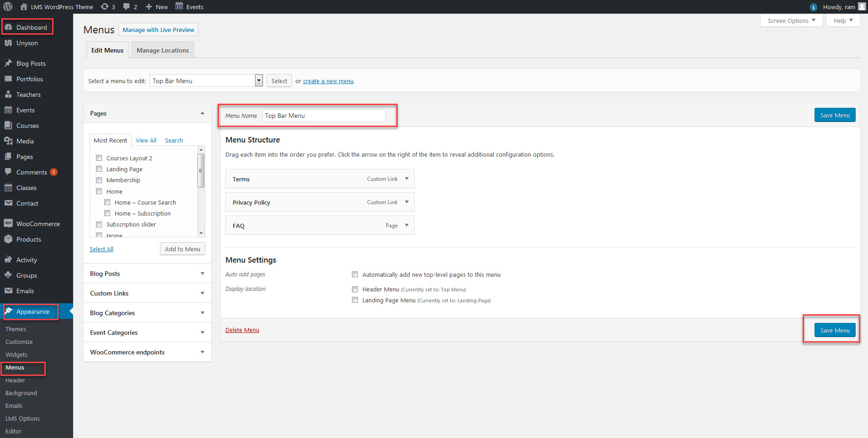Click inside the Menu Name field

[324, 115]
